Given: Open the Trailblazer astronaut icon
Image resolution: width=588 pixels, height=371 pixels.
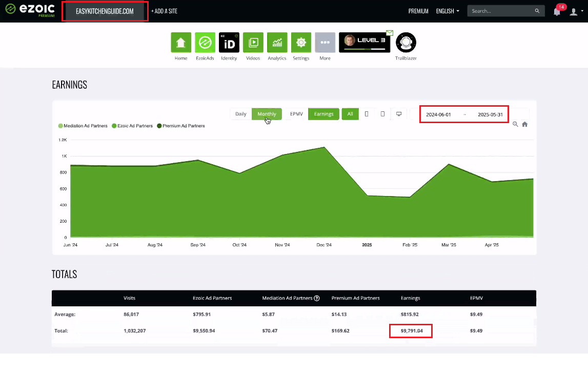Looking at the screenshot, I should click(405, 43).
